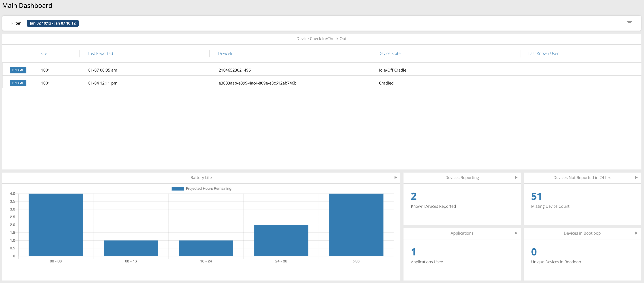
Task: Sort by DeviceId column header
Action: click(226, 53)
